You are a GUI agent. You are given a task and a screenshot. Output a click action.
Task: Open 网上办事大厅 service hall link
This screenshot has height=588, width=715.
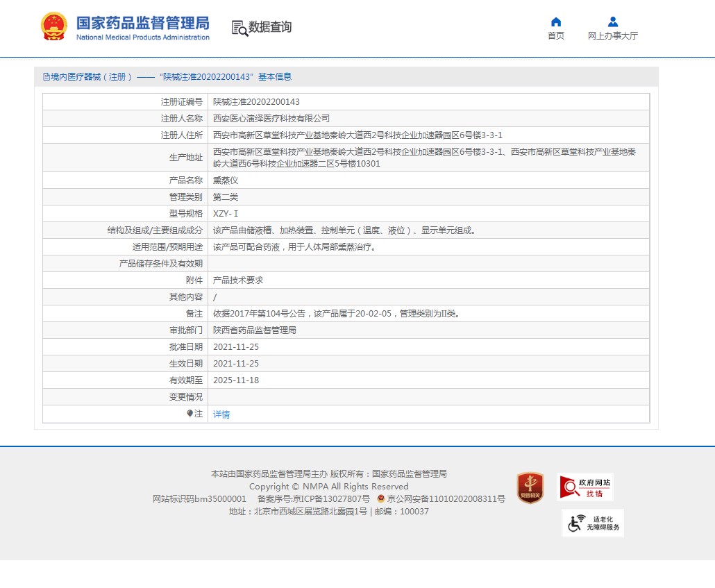point(613,35)
